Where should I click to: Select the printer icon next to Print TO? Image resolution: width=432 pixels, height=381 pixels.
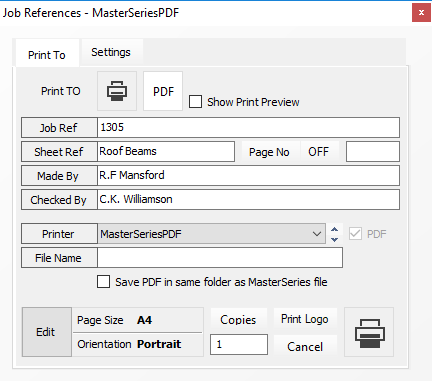coord(117,91)
